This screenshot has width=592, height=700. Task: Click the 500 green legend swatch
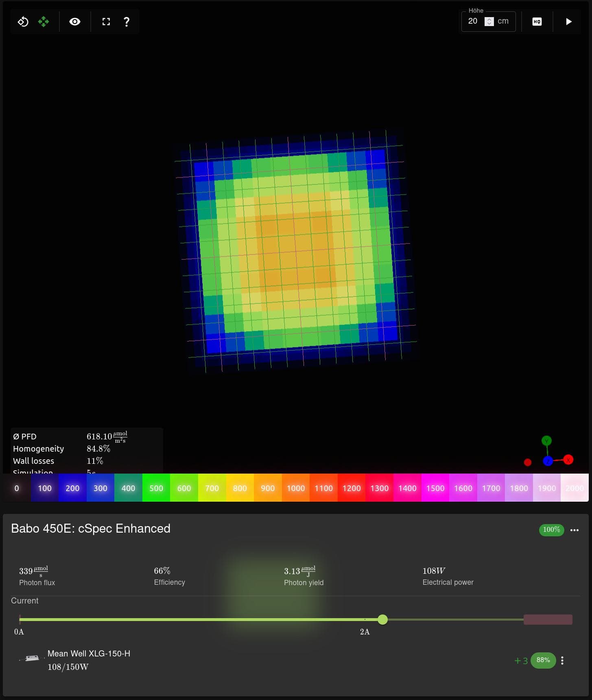coord(156,488)
